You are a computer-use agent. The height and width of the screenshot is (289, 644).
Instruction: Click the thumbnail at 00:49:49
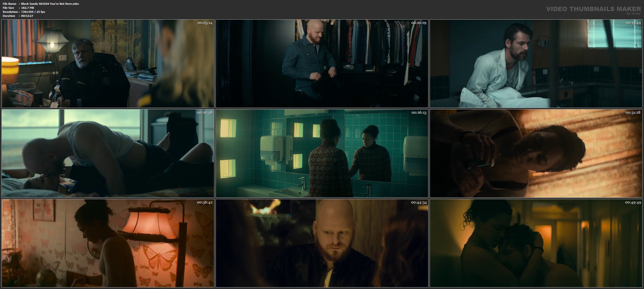click(536, 243)
